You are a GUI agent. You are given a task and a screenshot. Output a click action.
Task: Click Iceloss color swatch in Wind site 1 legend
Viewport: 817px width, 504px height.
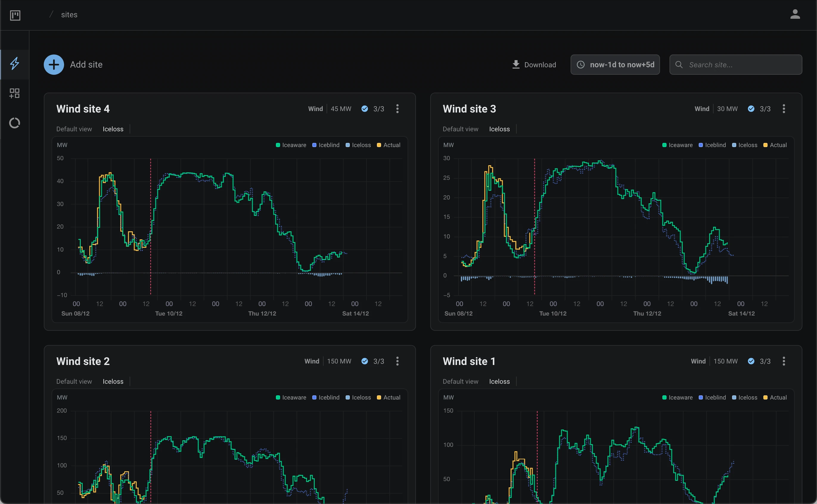[734, 397]
